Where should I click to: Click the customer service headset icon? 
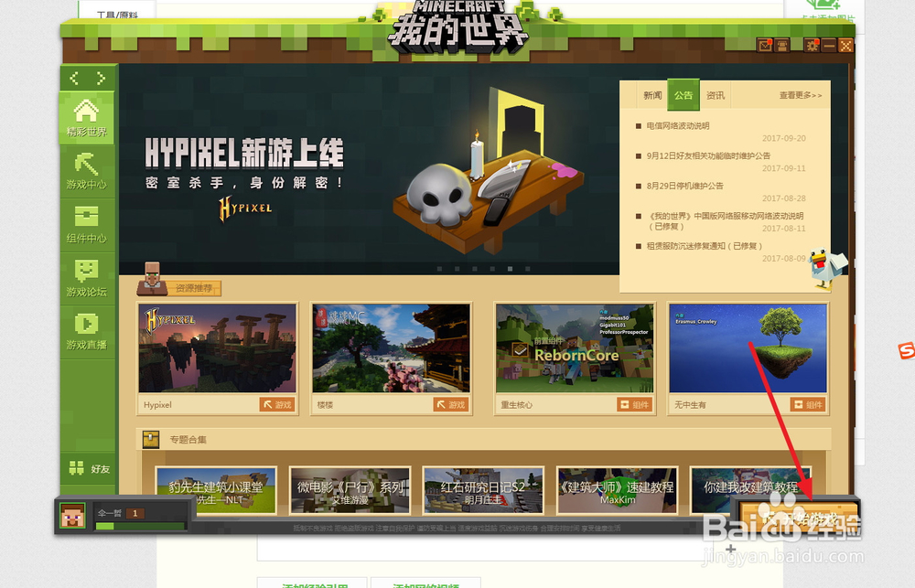782,45
